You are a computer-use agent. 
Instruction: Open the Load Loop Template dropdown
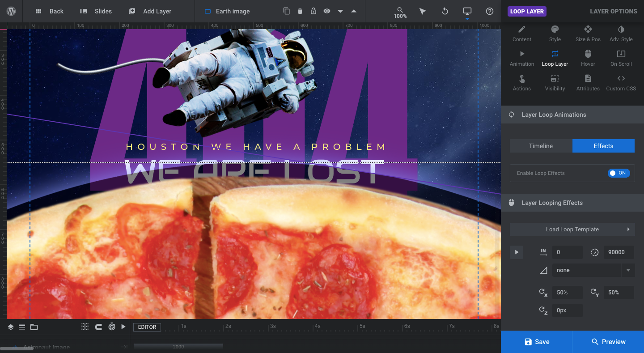pyautogui.click(x=572, y=230)
